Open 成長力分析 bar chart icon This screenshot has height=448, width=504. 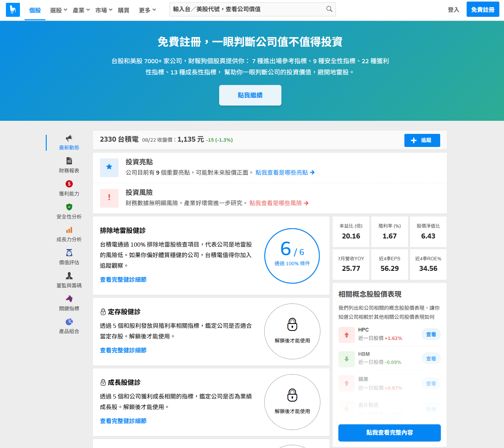point(69,230)
